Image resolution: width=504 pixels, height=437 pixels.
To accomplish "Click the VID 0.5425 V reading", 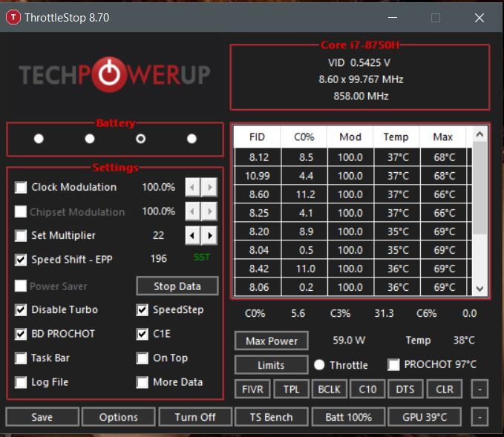I will pos(359,62).
